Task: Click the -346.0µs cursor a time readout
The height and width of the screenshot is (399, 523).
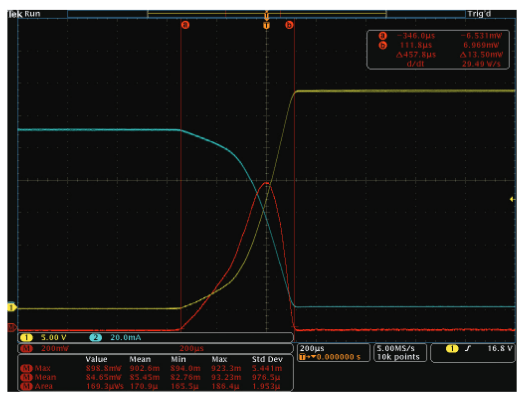Action: pyautogui.click(x=416, y=36)
